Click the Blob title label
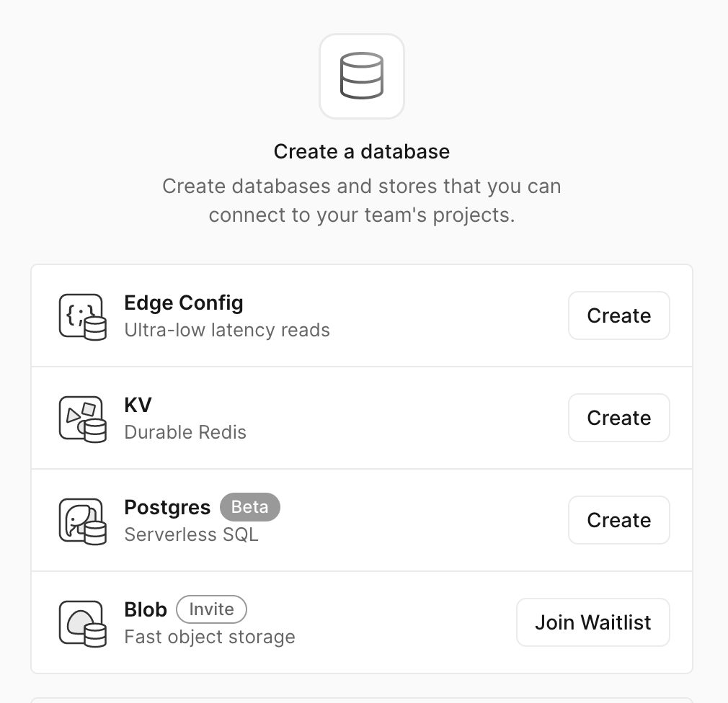 146,609
